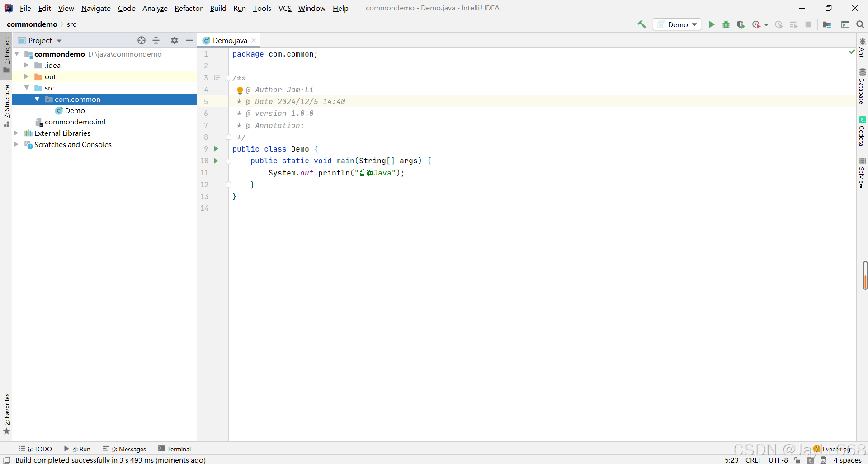Build the project with the hammer icon
The width and height of the screenshot is (868, 464).
642,24
